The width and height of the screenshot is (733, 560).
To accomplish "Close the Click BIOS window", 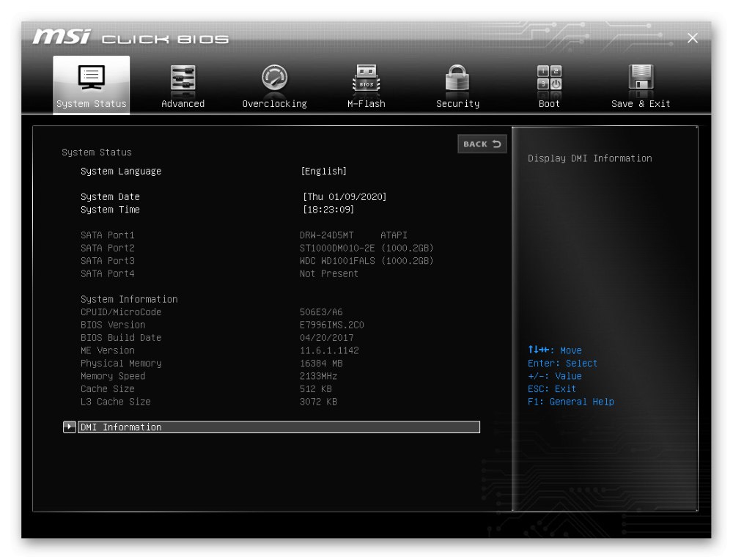I will [x=693, y=38].
